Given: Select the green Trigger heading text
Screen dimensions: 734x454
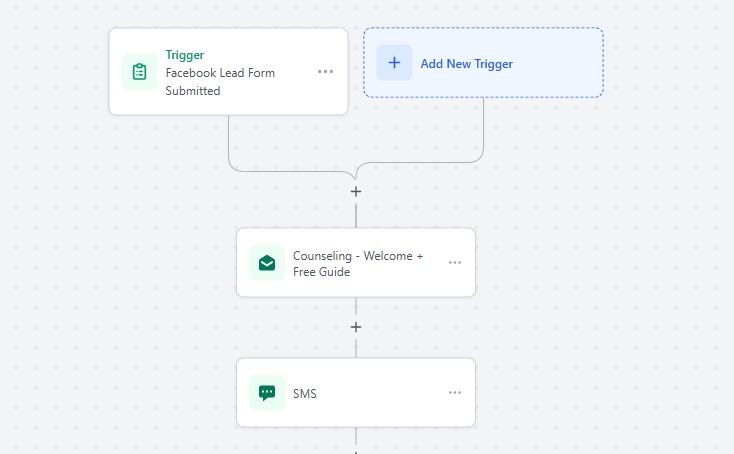Looking at the screenshot, I should point(185,55).
